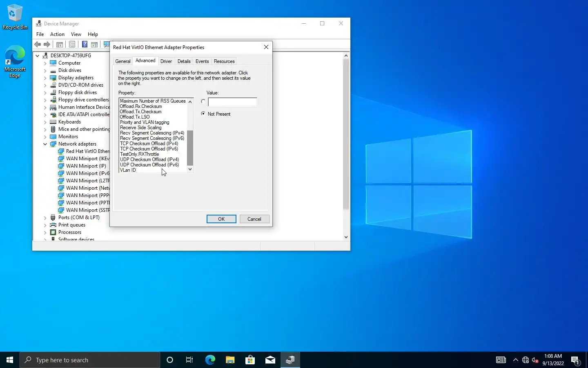Collapse the DESKTOP-4759UFG root node
588x368 pixels.
[x=38, y=56]
